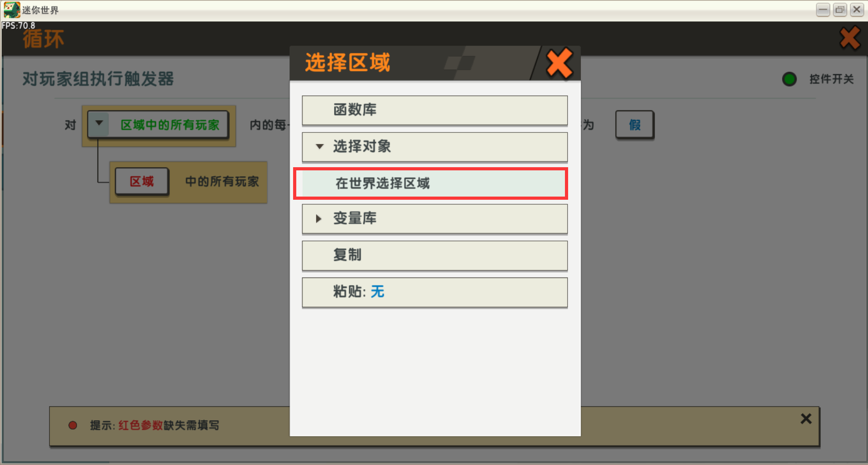Click the 粘贴: 无 entry

(x=435, y=292)
